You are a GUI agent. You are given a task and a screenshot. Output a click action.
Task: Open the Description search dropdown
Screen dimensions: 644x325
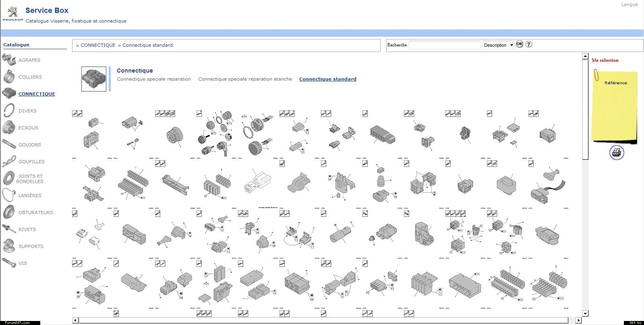pos(499,45)
